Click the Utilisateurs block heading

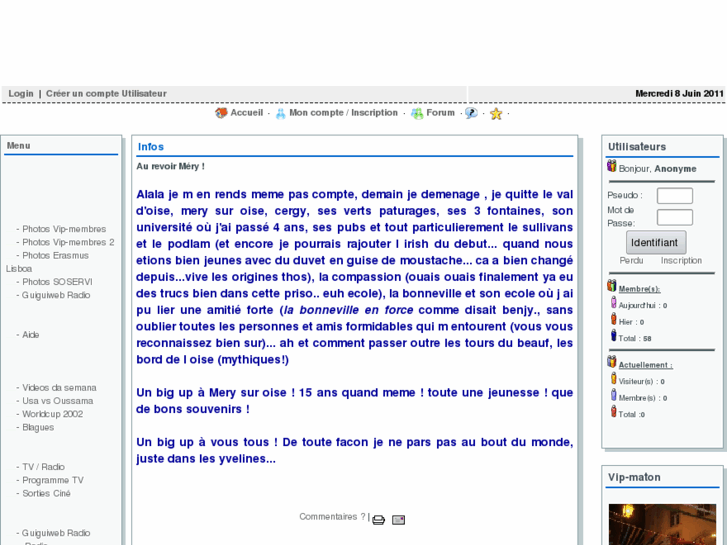point(637,147)
